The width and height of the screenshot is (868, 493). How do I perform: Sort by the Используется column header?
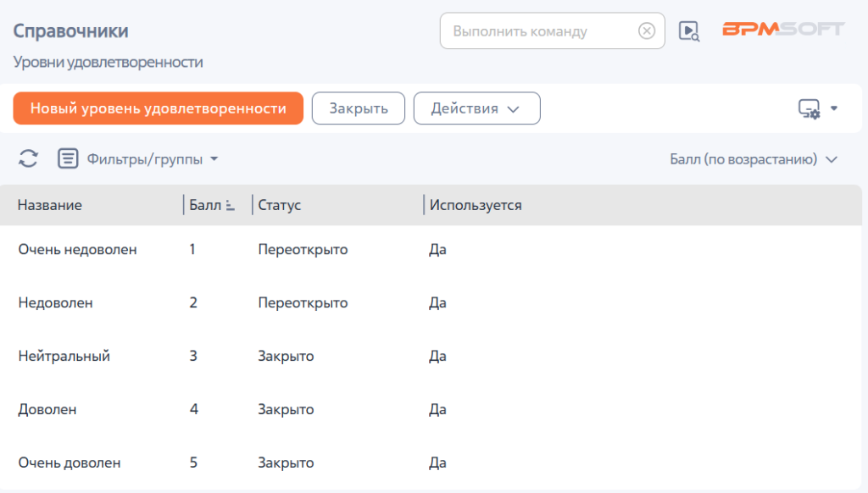476,205
